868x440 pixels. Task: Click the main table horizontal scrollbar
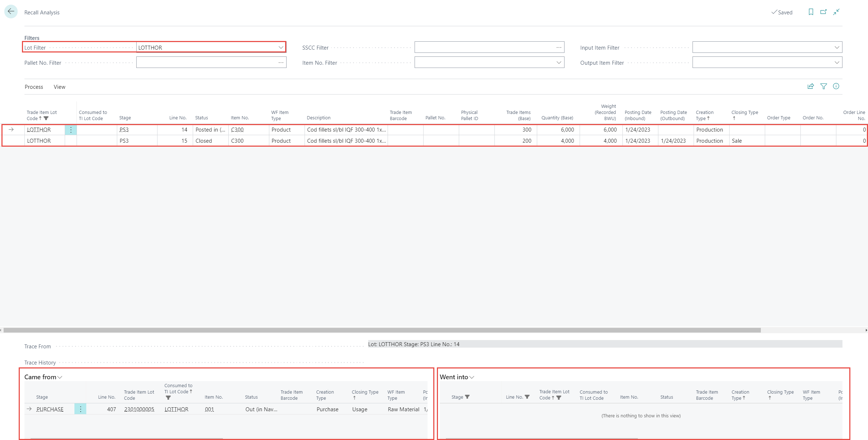(x=382, y=330)
